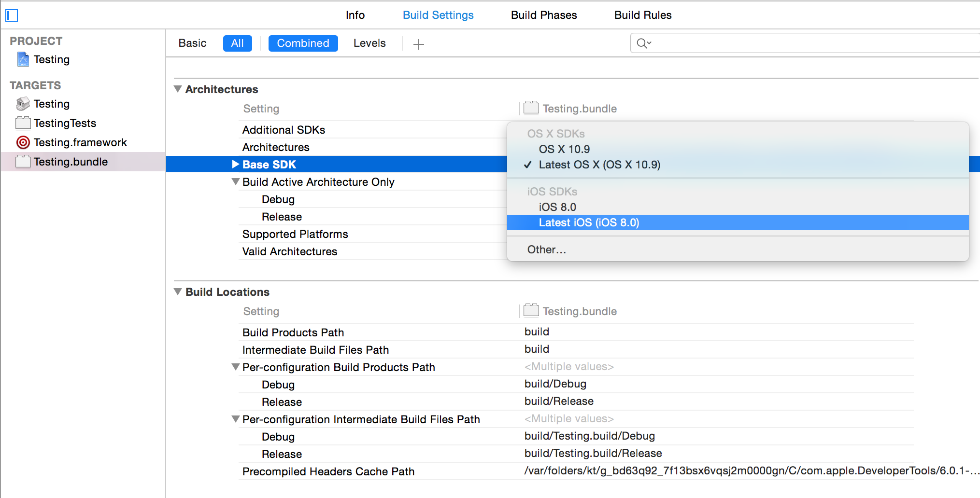Click the build/Release value
980x498 pixels.
559,401
